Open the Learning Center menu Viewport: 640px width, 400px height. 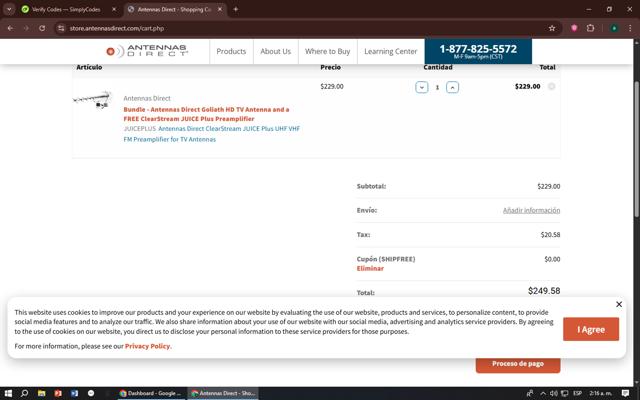coord(391,51)
